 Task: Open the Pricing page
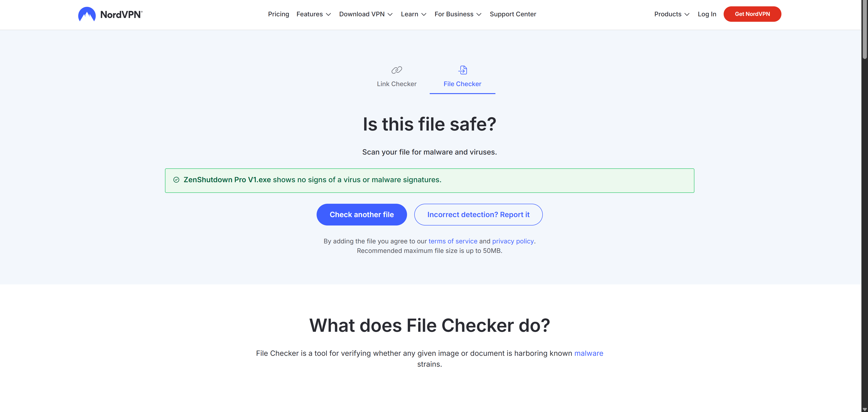click(x=278, y=14)
